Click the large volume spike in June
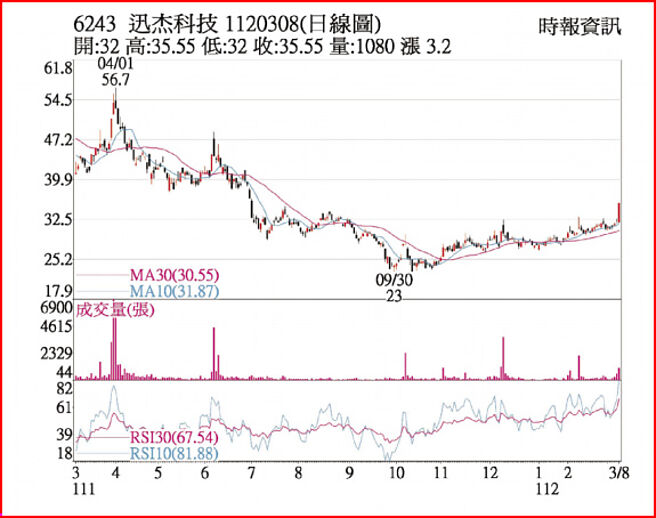 (x=214, y=354)
